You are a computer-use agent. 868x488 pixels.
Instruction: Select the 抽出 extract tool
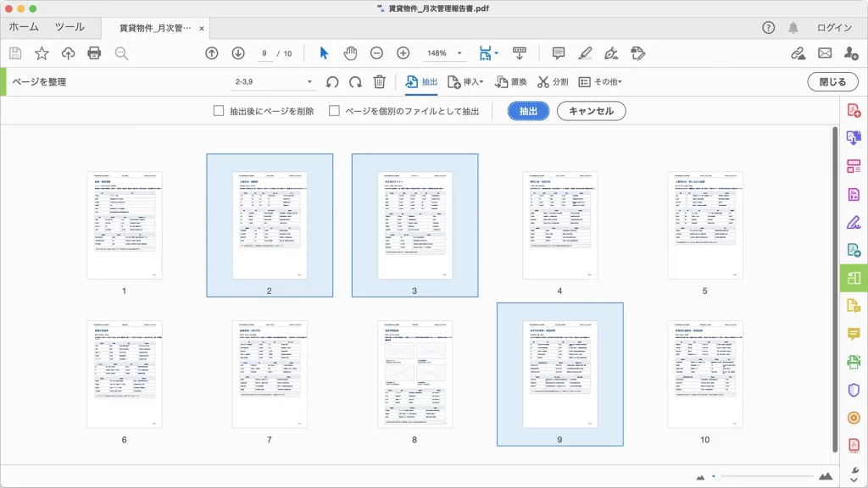(x=421, y=82)
